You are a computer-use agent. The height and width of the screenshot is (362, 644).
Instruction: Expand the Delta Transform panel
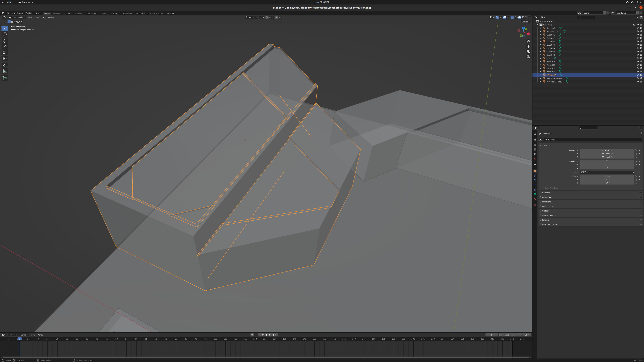click(551, 188)
